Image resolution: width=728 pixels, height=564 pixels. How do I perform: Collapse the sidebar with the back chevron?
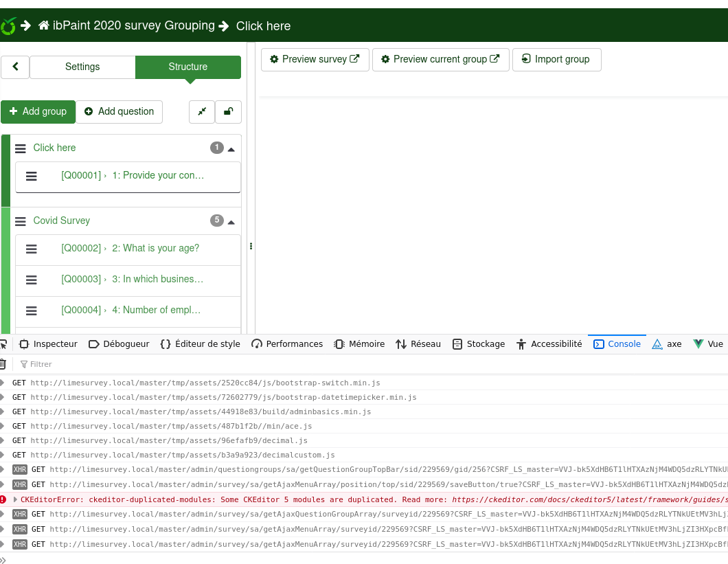coord(15,67)
